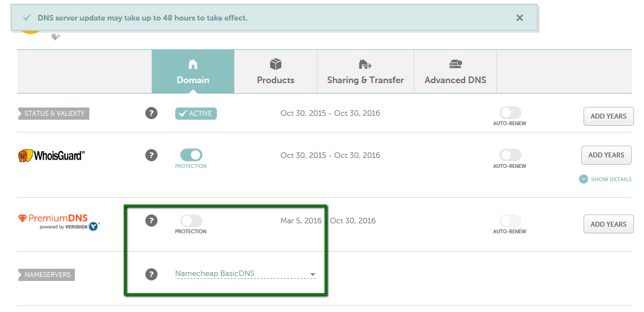Click the tag add icon below notification

[56, 37]
